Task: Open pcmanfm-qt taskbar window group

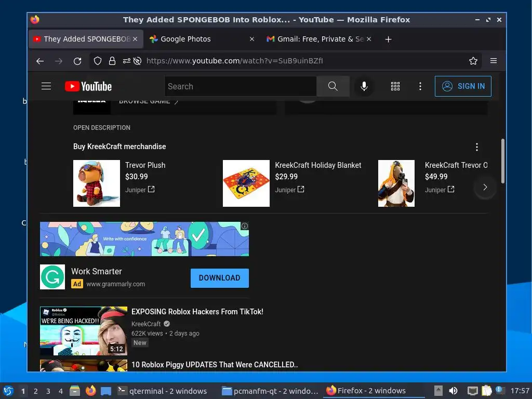Action: click(270, 391)
